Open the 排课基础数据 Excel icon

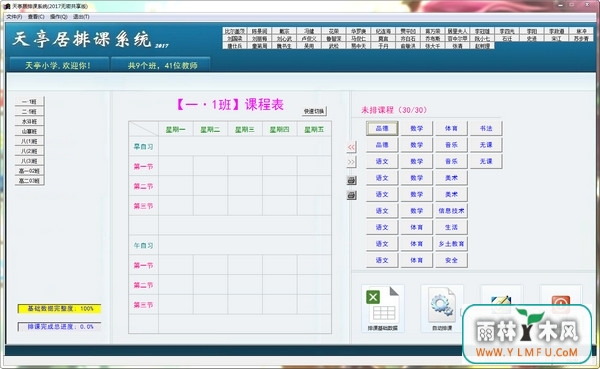(382, 309)
